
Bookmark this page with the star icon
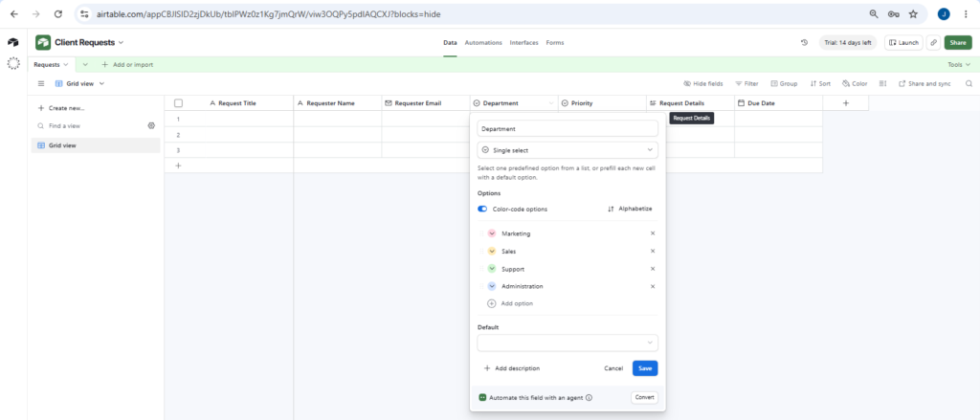pos(913,13)
